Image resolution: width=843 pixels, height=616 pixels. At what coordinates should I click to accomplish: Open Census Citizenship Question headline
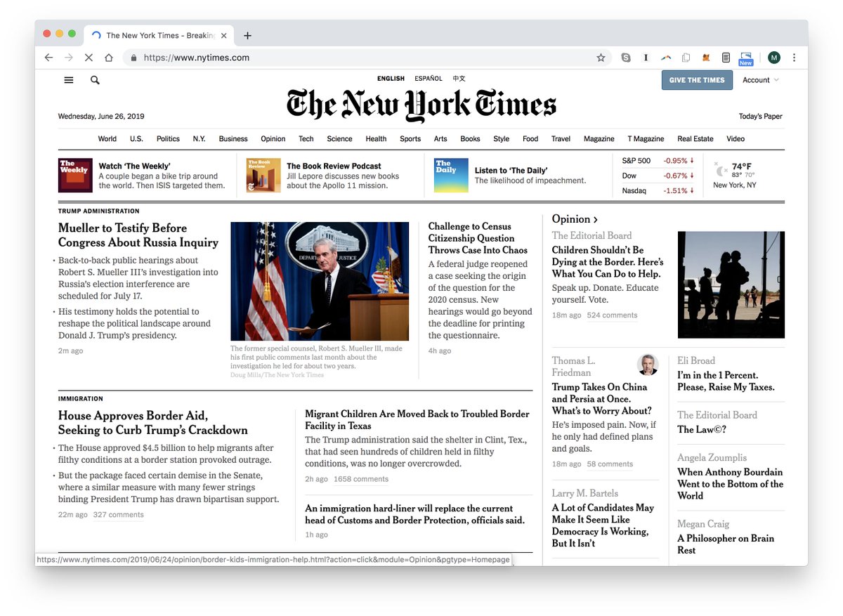(478, 238)
